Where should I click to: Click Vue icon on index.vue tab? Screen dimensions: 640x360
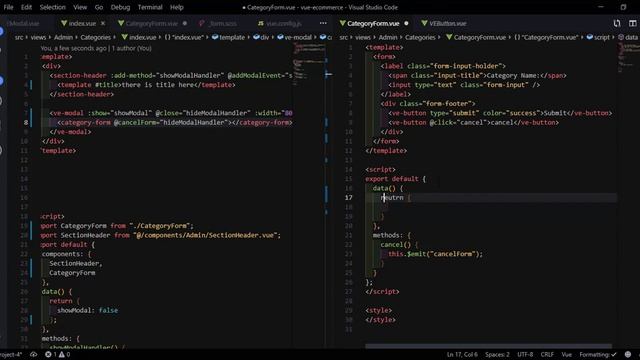point(64,24)
